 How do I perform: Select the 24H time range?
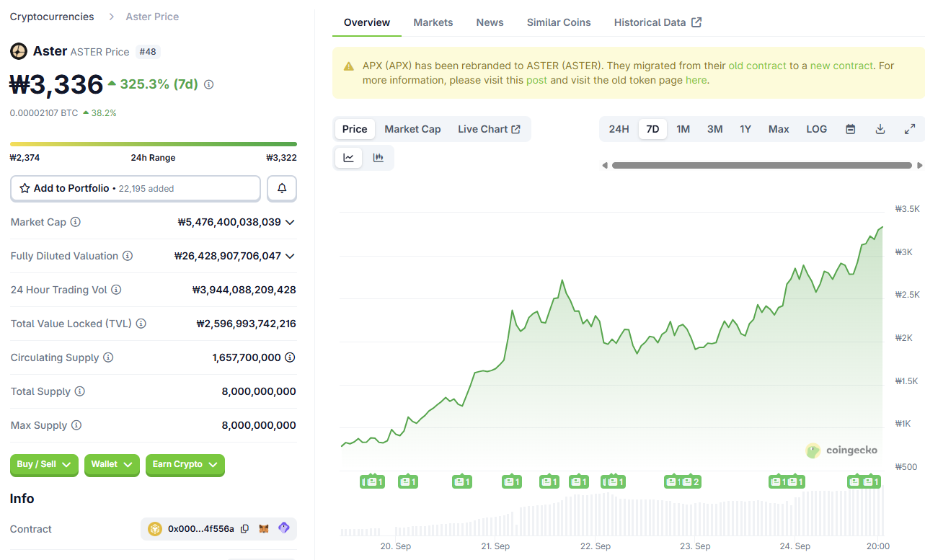619,129
